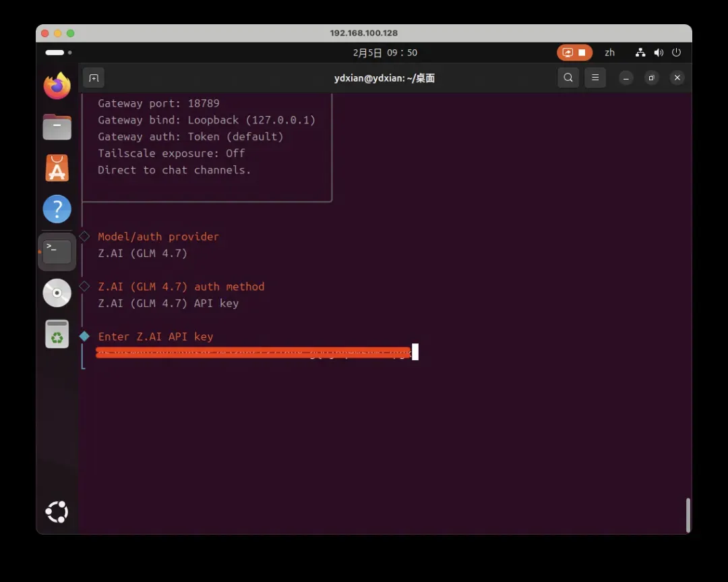This screenshot has height=582, width=728.
Task: Show Applications via Ubuntu logo button
Action: pyautogui.click(x=57, y=513)
